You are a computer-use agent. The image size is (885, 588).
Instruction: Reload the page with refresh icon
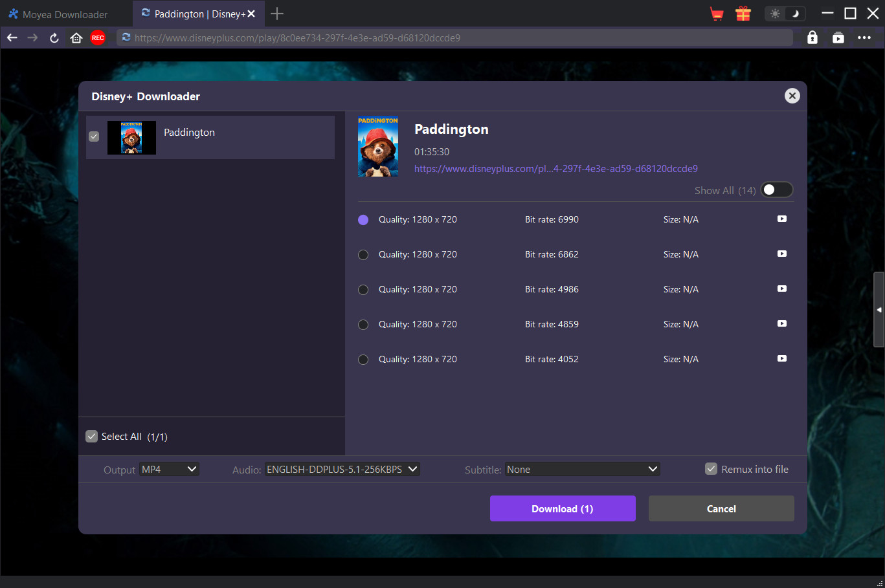54,38
